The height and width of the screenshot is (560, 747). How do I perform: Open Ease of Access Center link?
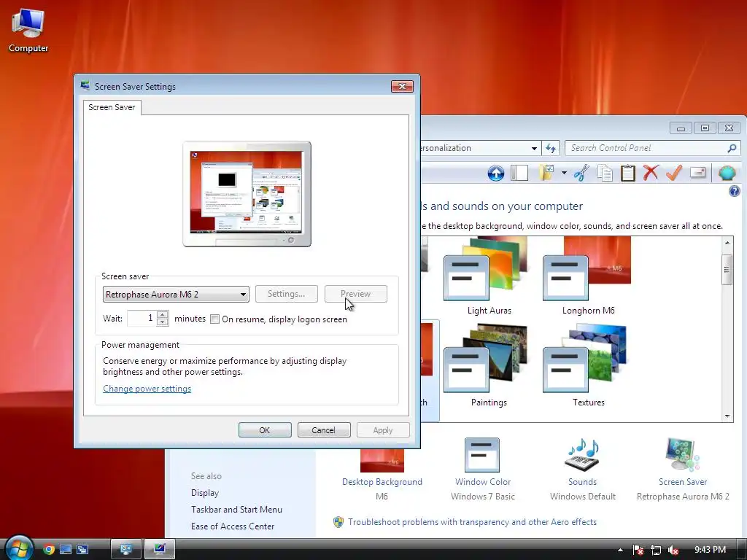coord(233,526)
